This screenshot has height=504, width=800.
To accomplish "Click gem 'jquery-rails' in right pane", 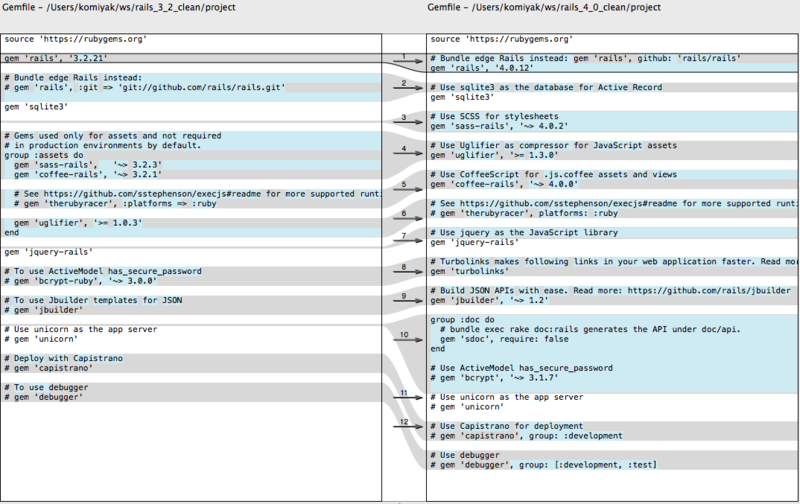I will (474, 242).
